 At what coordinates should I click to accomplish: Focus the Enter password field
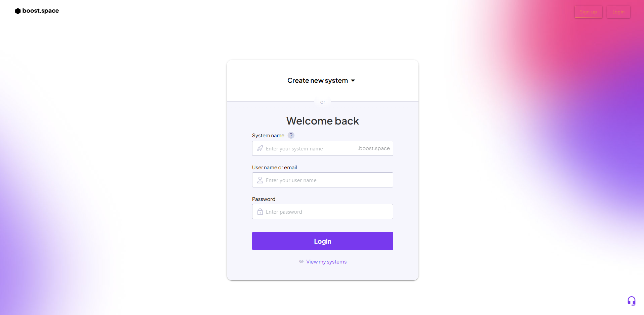[x=326, y=212]
